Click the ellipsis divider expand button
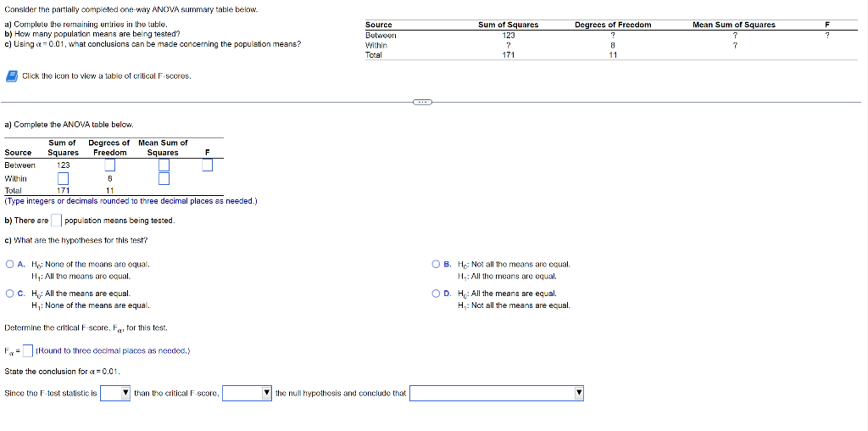This screenshot has height=431, width=868. tap(421, 102)
